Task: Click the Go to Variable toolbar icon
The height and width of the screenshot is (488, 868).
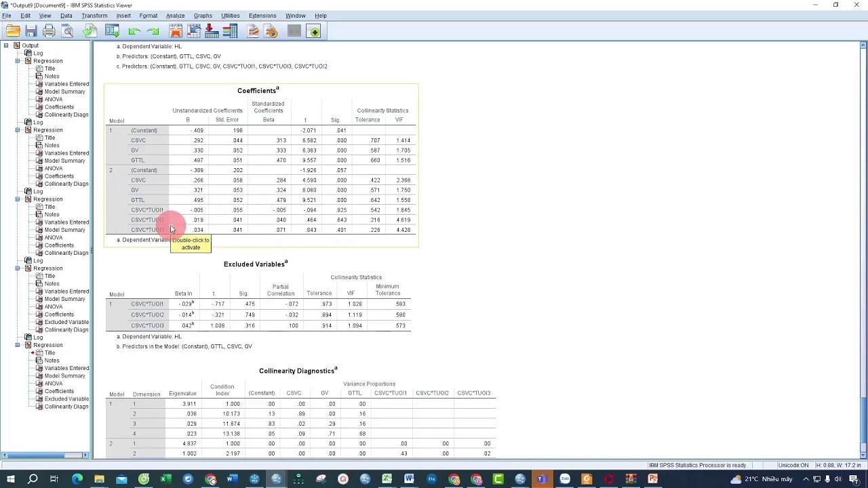Action: click(x=212, y=31)
